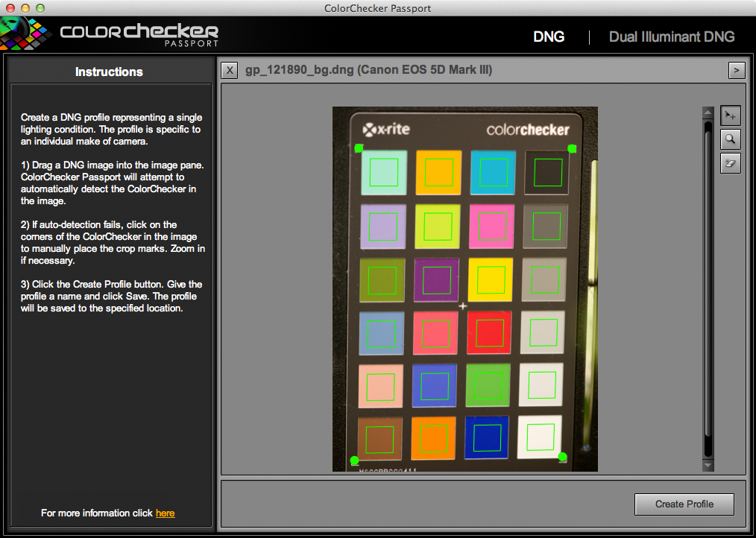Open the 'here' more information link

click(x=165, y=513)
